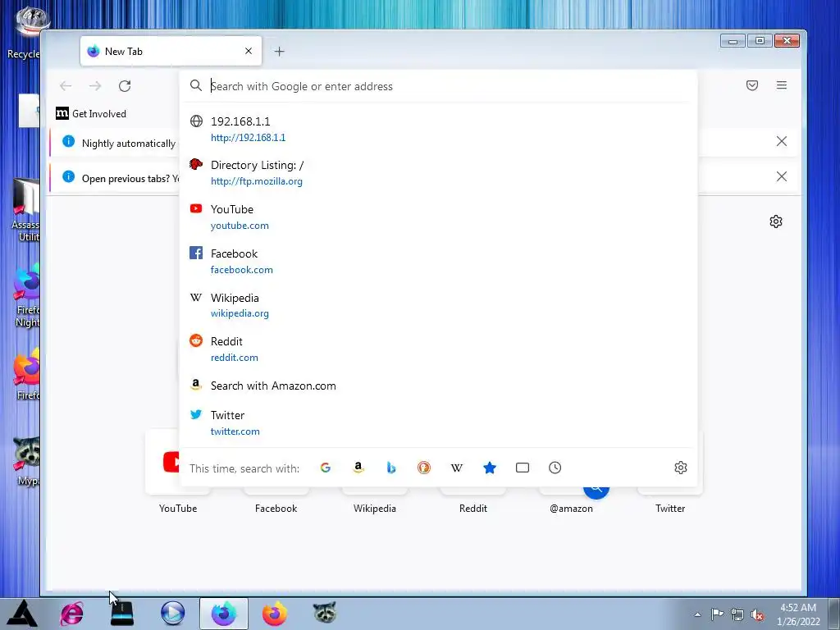Open Internet Explorer from taskbar
The height and width of the screenshot is (630, 840).
click(72, 614)
